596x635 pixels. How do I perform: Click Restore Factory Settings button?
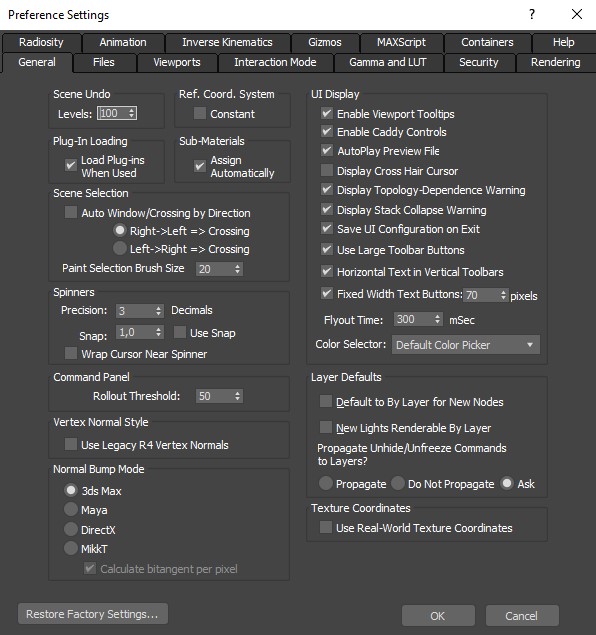coord(93,614)
